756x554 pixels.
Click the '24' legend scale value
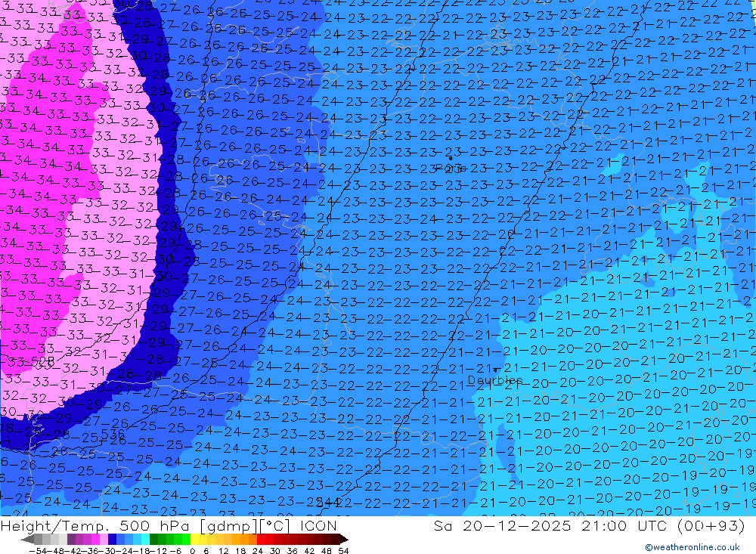[258, 551]
